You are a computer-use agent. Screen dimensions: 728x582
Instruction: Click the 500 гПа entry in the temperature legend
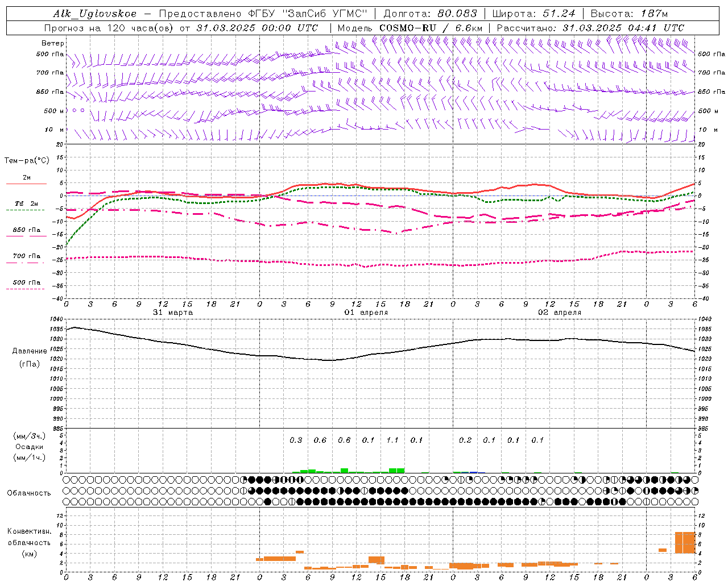26,282
